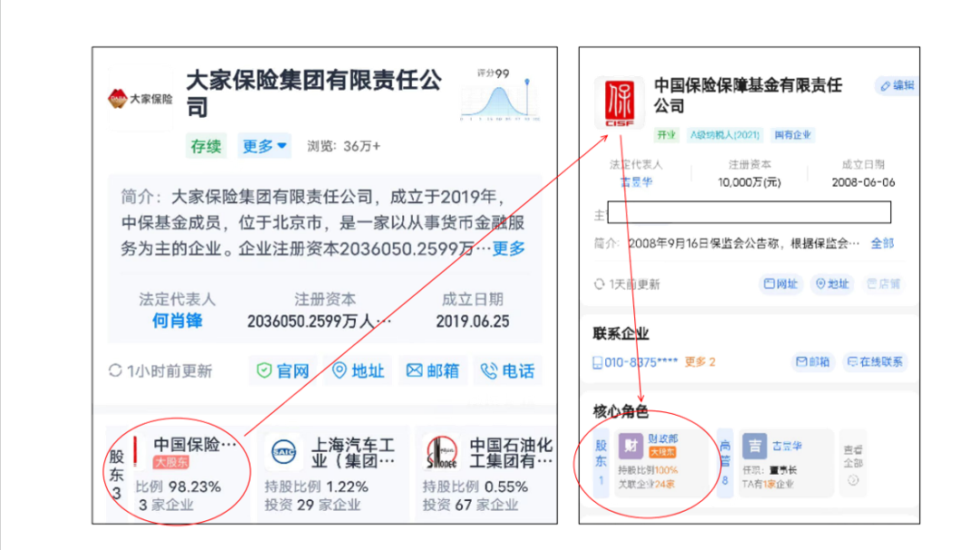Tap the 电话 phone button

[507, 371]
